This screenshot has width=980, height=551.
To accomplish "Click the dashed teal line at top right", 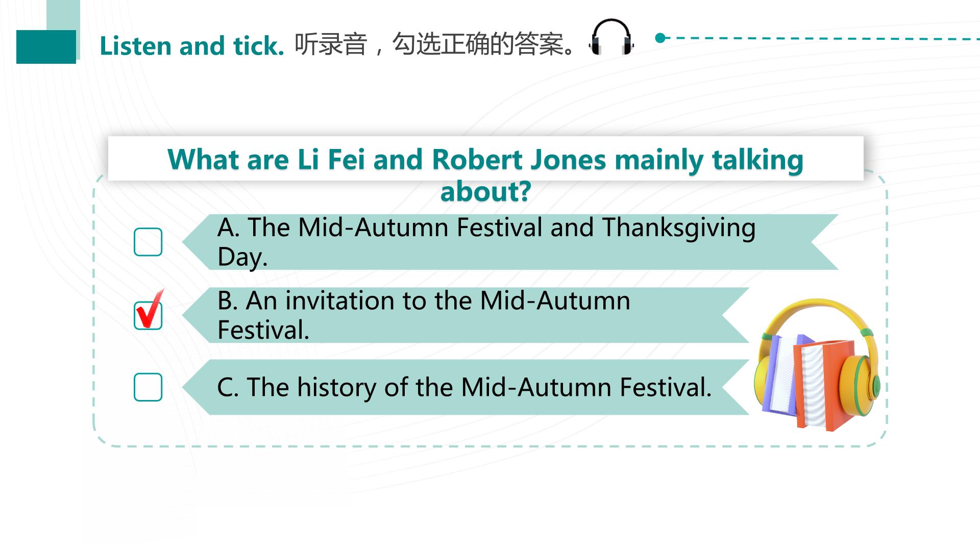I will (822, 38).
